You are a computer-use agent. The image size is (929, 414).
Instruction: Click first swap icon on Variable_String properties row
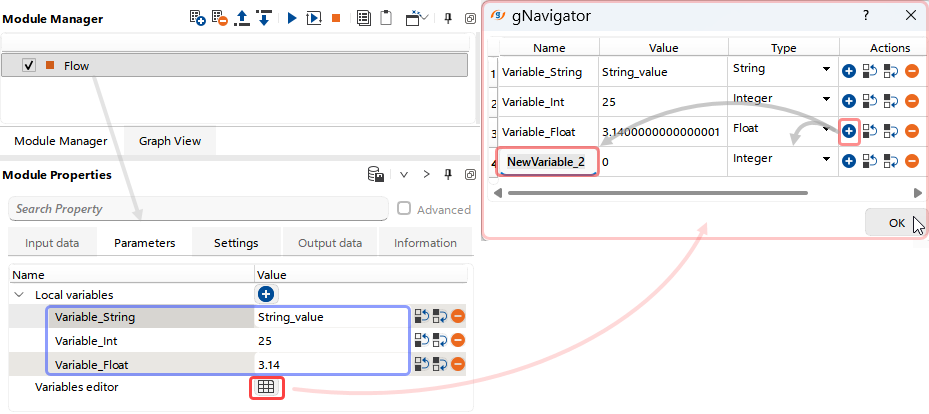point(421,316)
